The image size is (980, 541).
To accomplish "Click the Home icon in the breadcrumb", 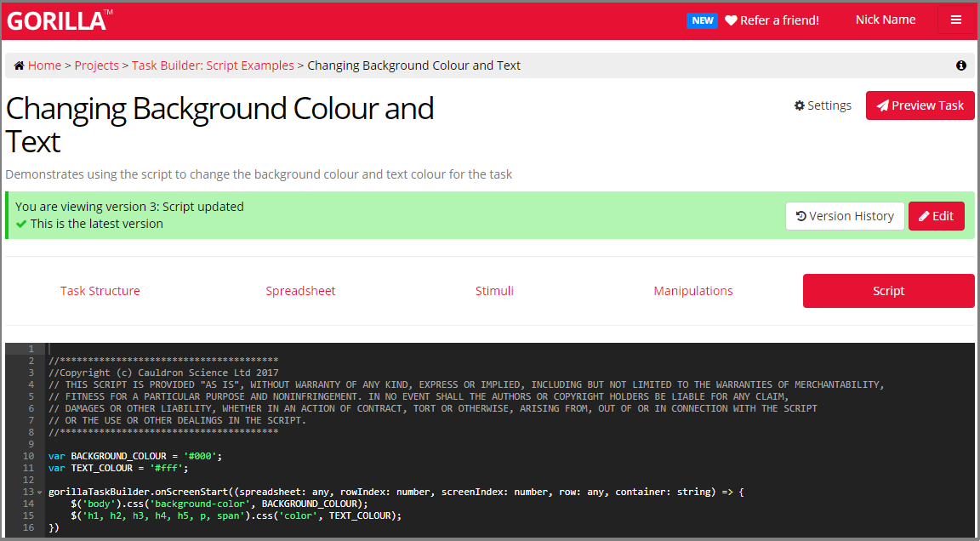I will (19, 65).
